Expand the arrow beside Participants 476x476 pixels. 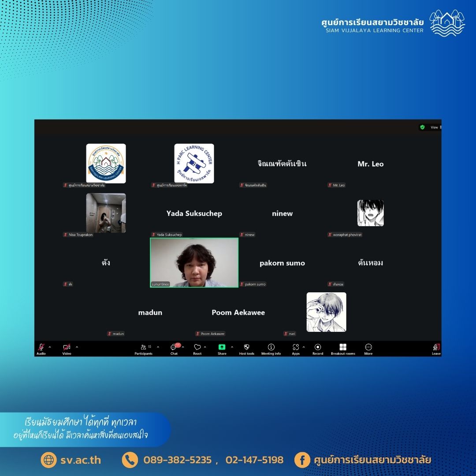158,347
